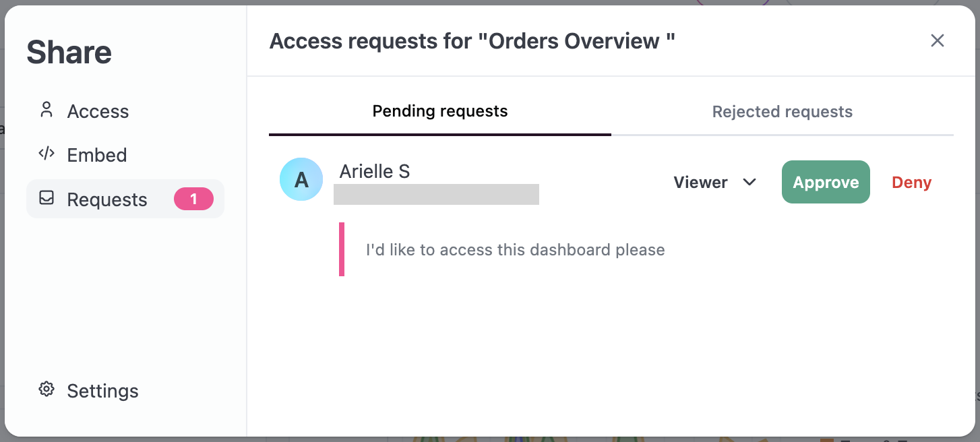The width and height of the screenshot is (980, 442).
Task: Click the Settings gear icon
Action: coord(46,389)
